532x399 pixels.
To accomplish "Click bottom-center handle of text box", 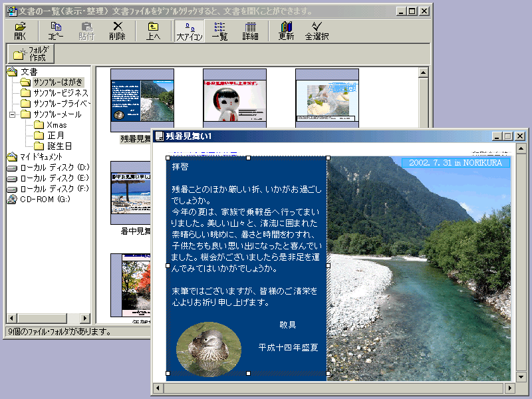I will coord(248,373).
